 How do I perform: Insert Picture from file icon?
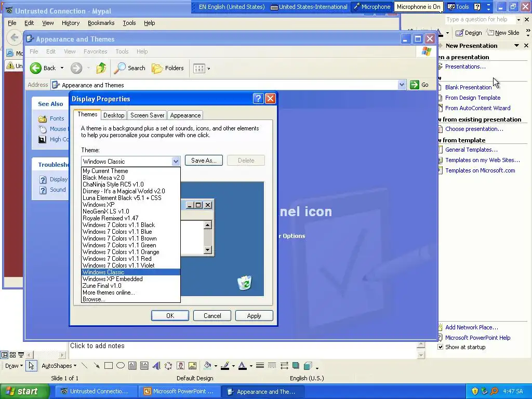click(192, 366)
